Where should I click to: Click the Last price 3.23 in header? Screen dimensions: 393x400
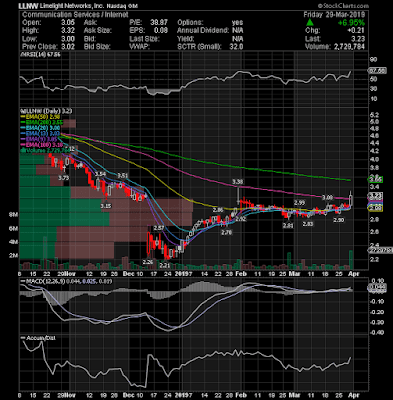coord(358,39)
